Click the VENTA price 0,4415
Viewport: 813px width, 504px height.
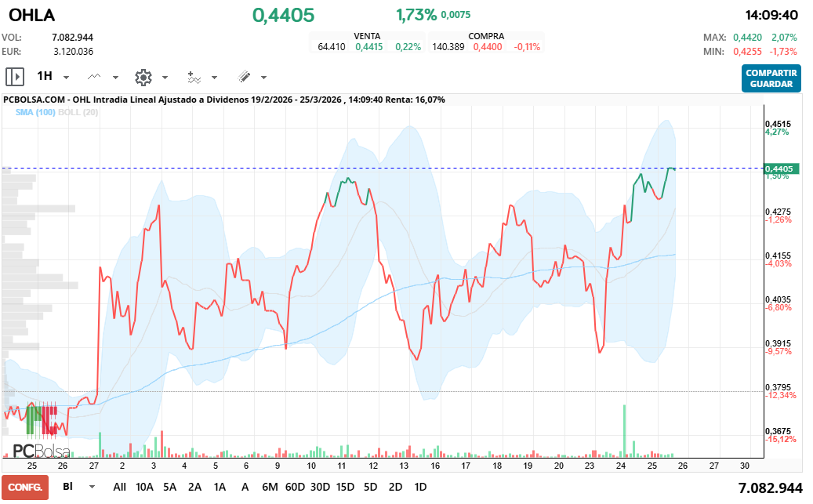(x=369, y=47)
